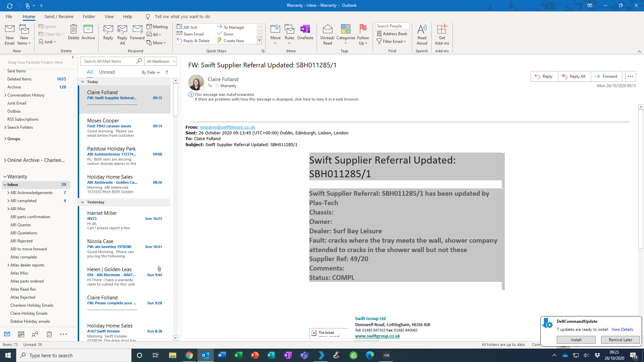Click the Install button in DellCommandUpdate
Viewport: 644px width, 362px height.
coord(576,340)
